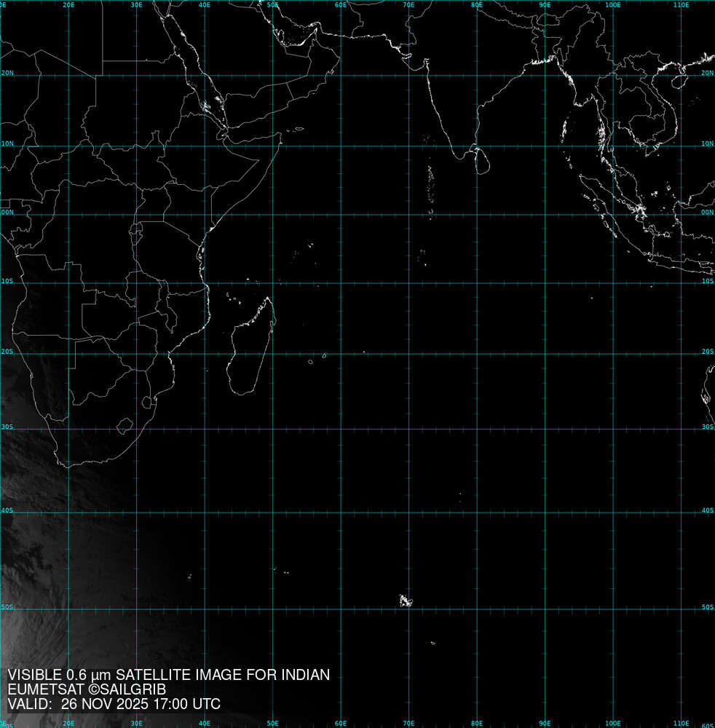Image resolution: width=715 pixels, height=728 pixels.
Task: Select Sri Lanka island south of India
Action: (480, 160)
